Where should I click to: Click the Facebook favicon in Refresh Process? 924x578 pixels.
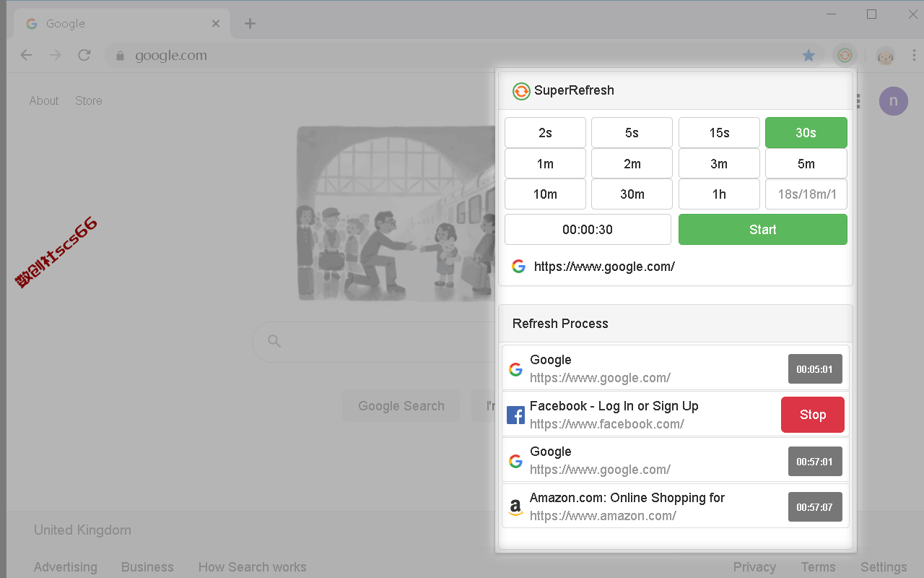click(515, 415)
